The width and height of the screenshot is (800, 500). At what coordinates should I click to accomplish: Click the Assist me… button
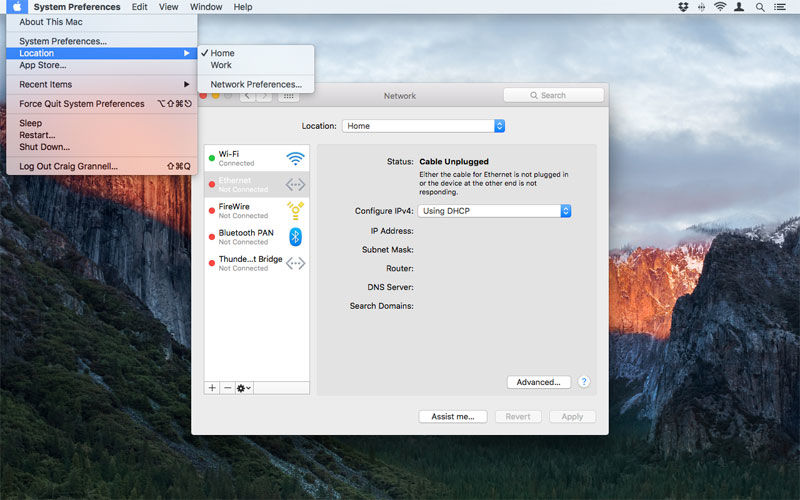click(x=453, y=417)
